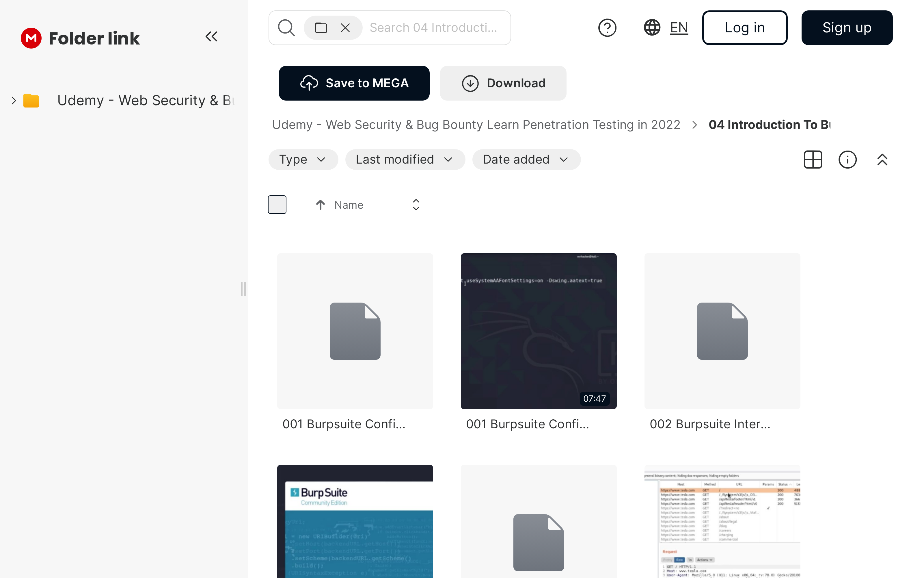The height and width of the screenshot is (578, 924).
Task: Open the tesla.com request table thumbnail
Action: (x=722, y=521)
